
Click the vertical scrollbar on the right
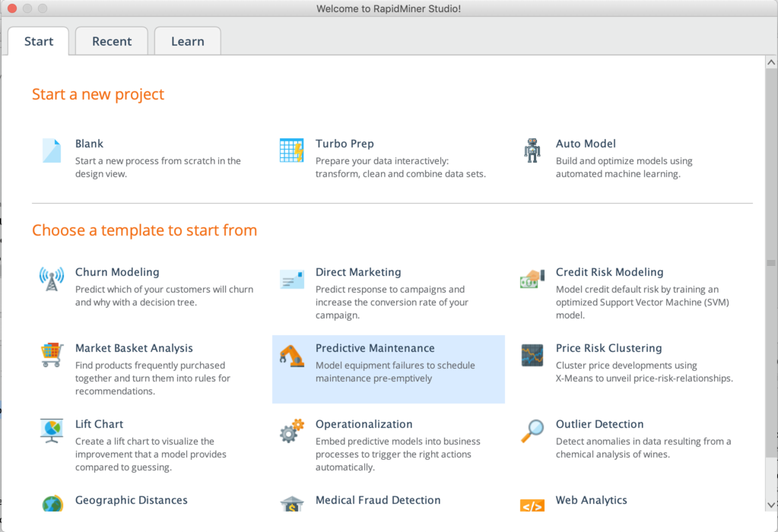[x=769, y=266]
